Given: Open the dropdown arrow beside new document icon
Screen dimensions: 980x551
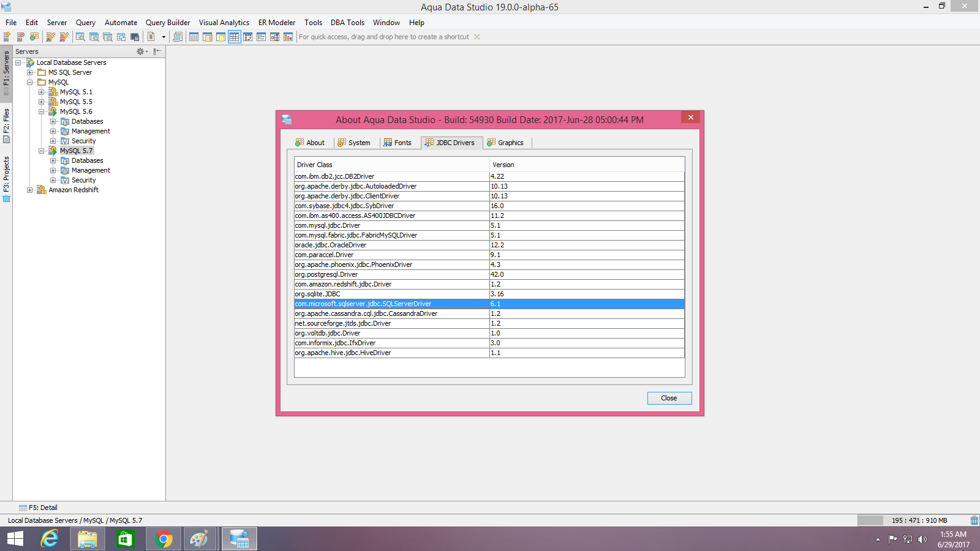Looking at the screenshot, I should tap(164, 37).
